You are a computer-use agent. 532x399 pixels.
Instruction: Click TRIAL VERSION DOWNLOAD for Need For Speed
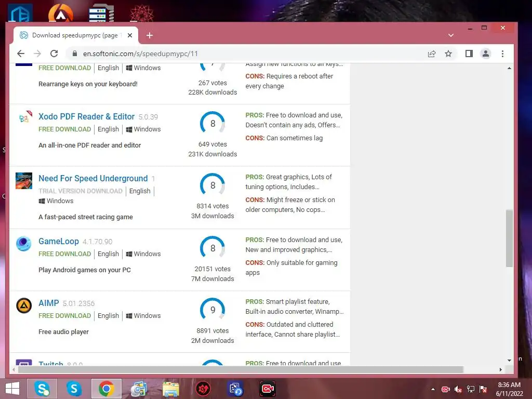pyautogui.click(x=81, y=191)
